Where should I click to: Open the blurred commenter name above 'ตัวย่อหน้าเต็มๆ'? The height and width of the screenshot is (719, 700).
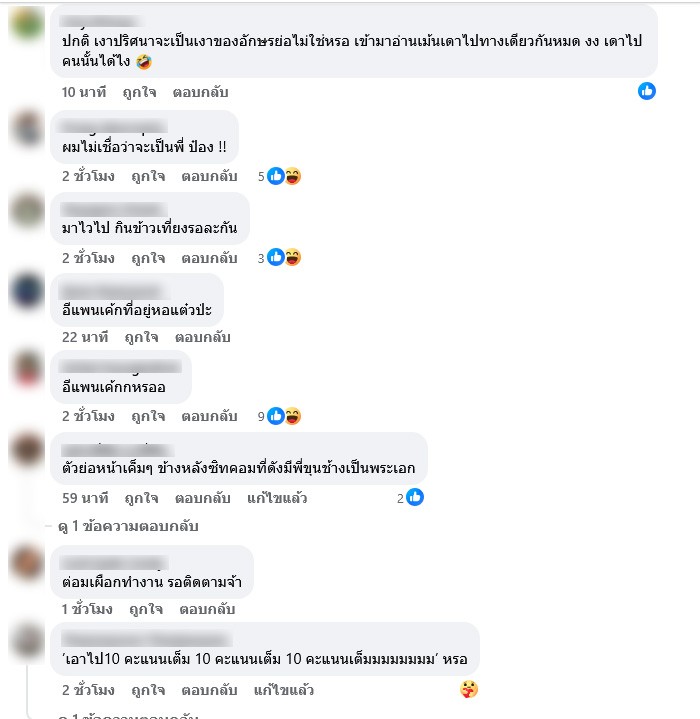pos(117,450)
